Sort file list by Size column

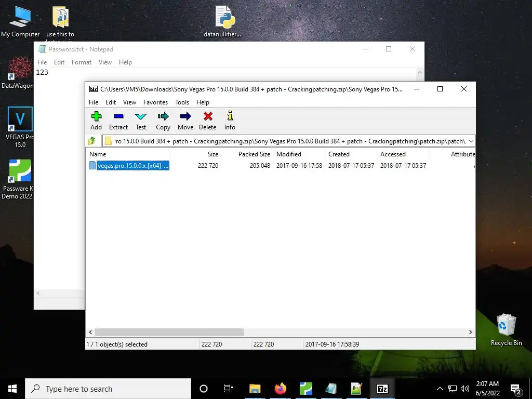pyautogui.click(x=195, y=154)
